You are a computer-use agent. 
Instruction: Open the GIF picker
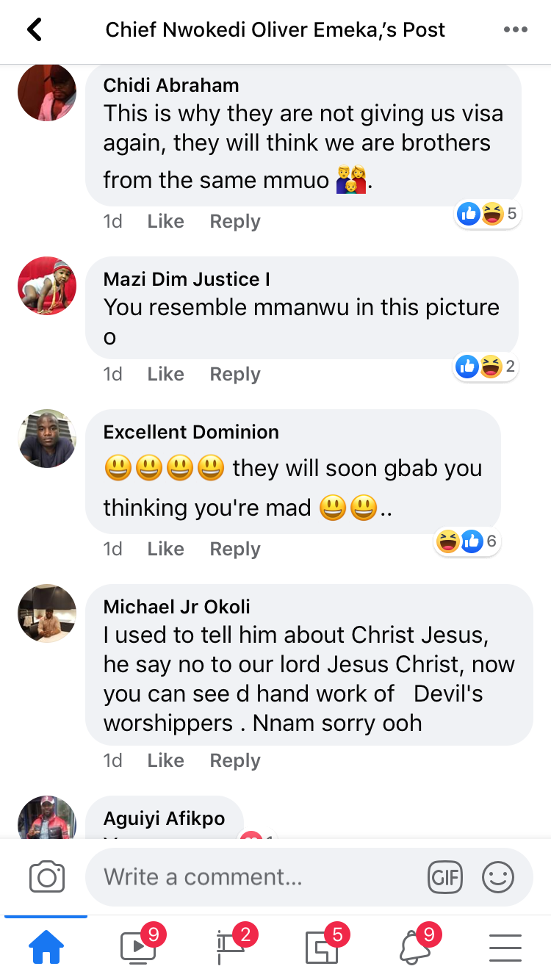pos(445,877)
